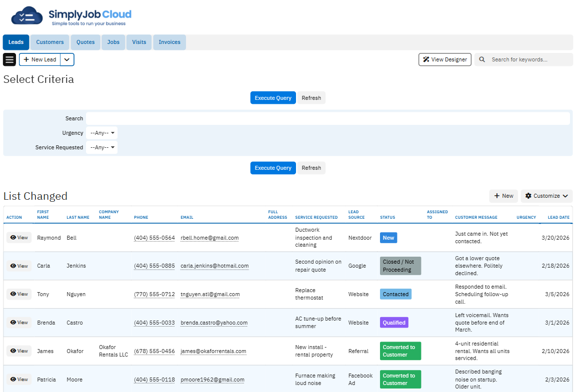
Task: Go to the Invoices tab
Action: coord(169,42)
